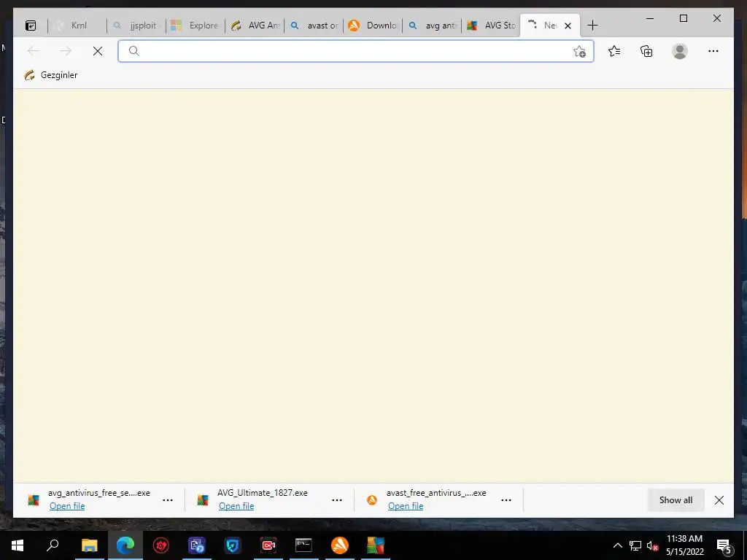Switch to the AVG Store tab

491,26
